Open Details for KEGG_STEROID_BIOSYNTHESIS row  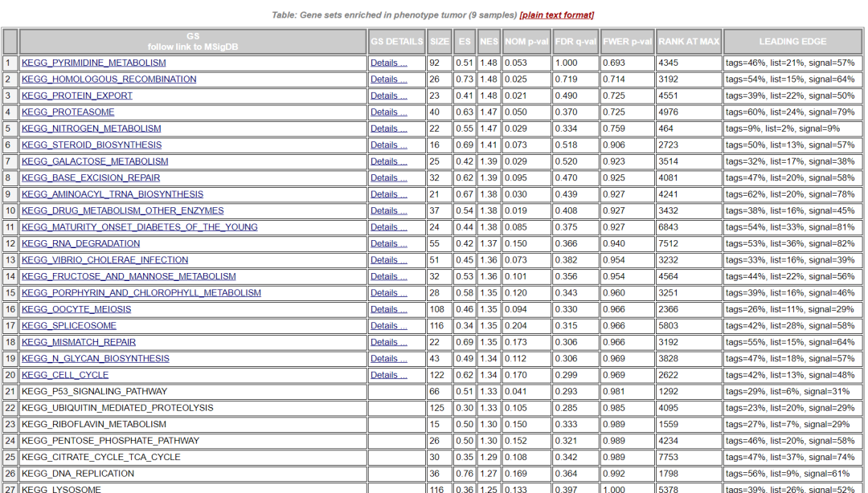pos(389,145)
